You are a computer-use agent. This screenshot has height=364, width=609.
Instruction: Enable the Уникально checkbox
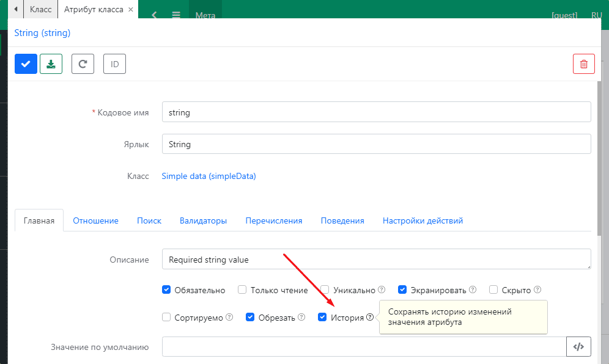325,289
